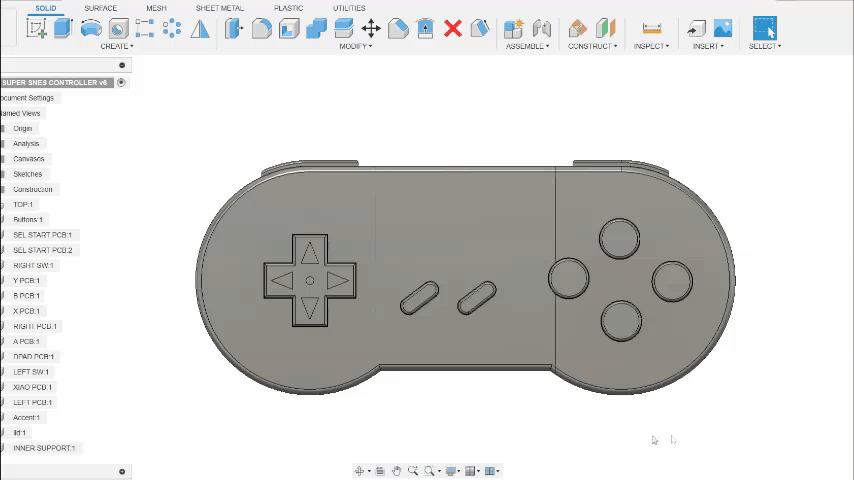Open the SELECT dropdown menu
This screenshot has width=854, height=480.
point(765,46)
